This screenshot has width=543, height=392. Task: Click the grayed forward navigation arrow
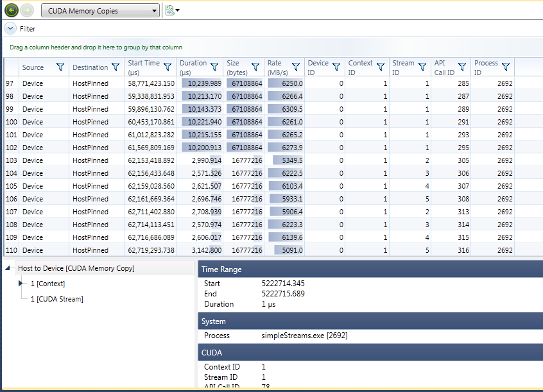27,10
